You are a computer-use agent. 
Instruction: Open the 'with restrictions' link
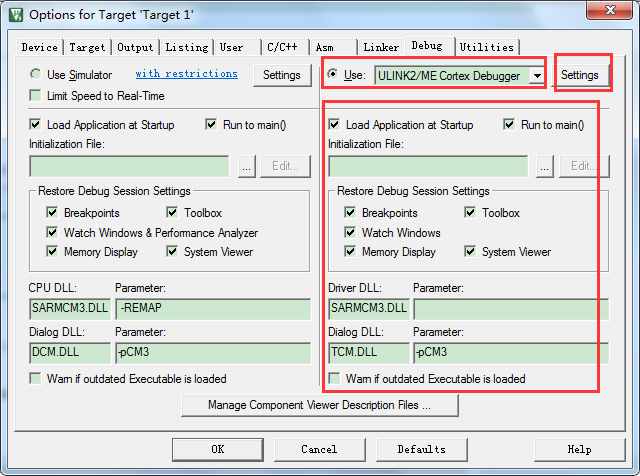click(x=187, y=74)
